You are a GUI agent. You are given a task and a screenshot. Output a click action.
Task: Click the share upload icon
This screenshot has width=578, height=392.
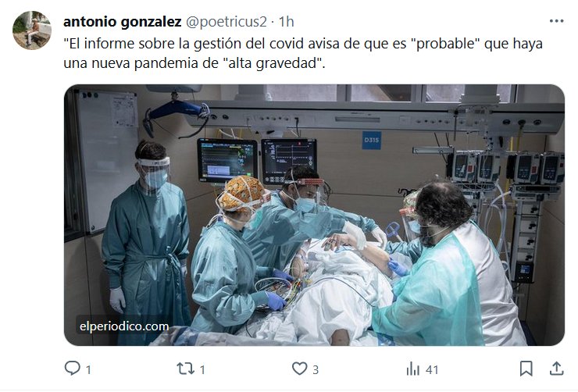556,369
